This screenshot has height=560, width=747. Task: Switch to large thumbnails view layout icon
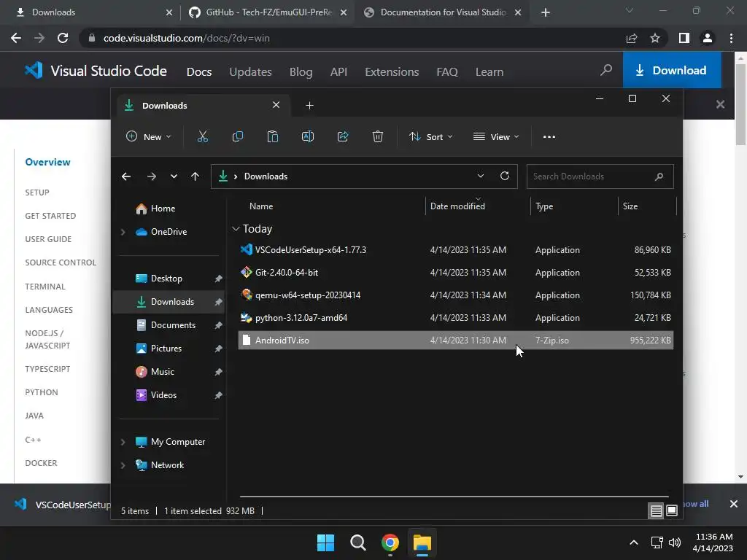(672, 511)
